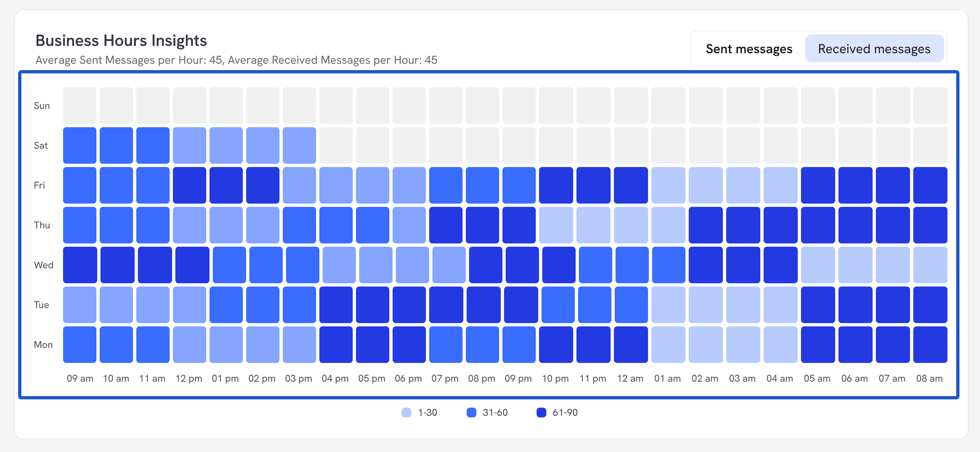Image resolution: width=980 pixels, height=452 pixels.
Task: Click the Monday 09 am heatmap cell
Action: click(x=80, y=345)
